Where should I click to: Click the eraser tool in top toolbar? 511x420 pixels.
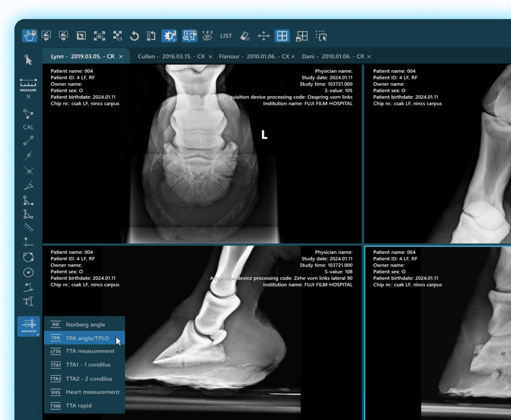[245, 36]
